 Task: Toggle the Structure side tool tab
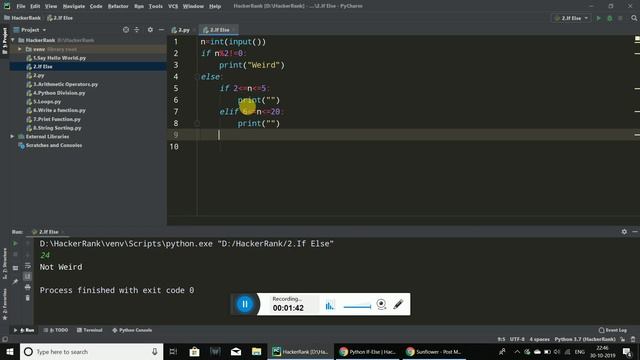(5, 263)
